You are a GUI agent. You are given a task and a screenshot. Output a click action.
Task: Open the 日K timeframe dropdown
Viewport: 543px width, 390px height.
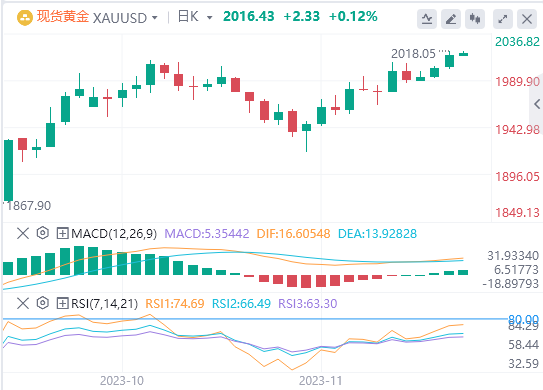pos(210,18)
